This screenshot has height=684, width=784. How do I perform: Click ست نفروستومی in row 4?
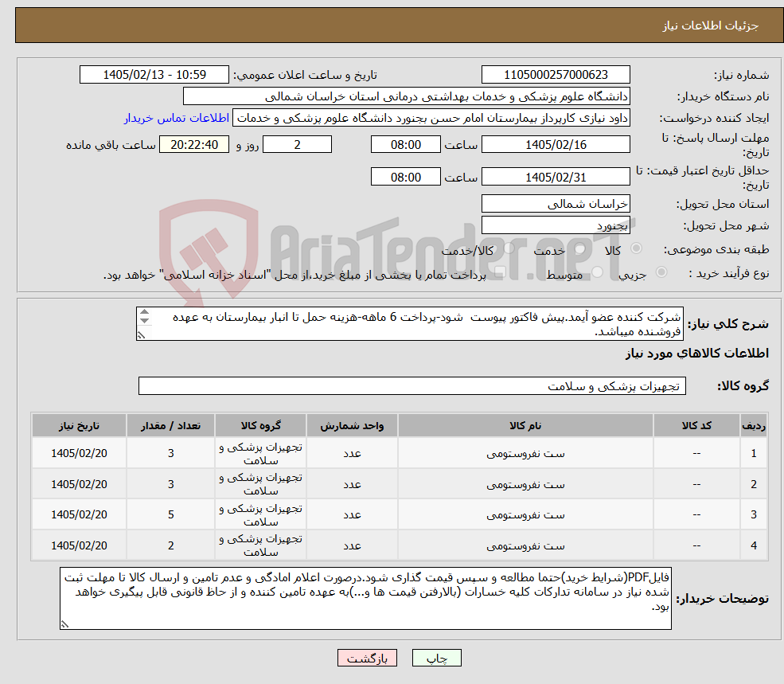pos(525,546)
